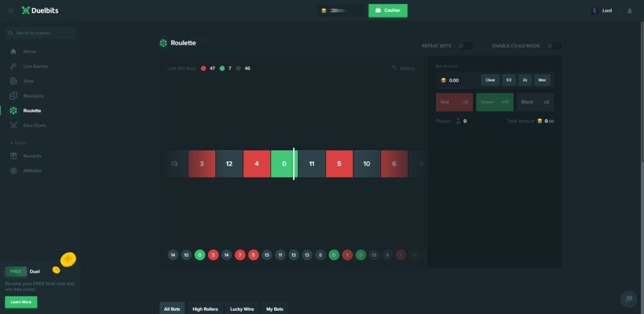
Task: Bet on Black x2
Action: [535, 102]
